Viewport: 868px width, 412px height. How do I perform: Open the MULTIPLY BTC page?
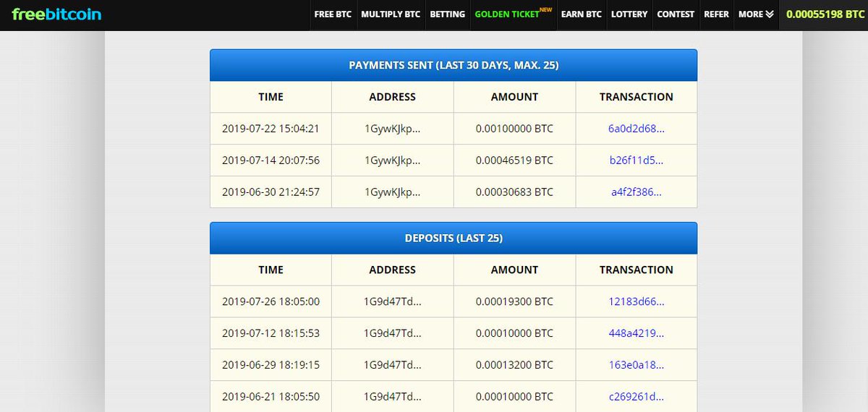[x=391, y=14]
